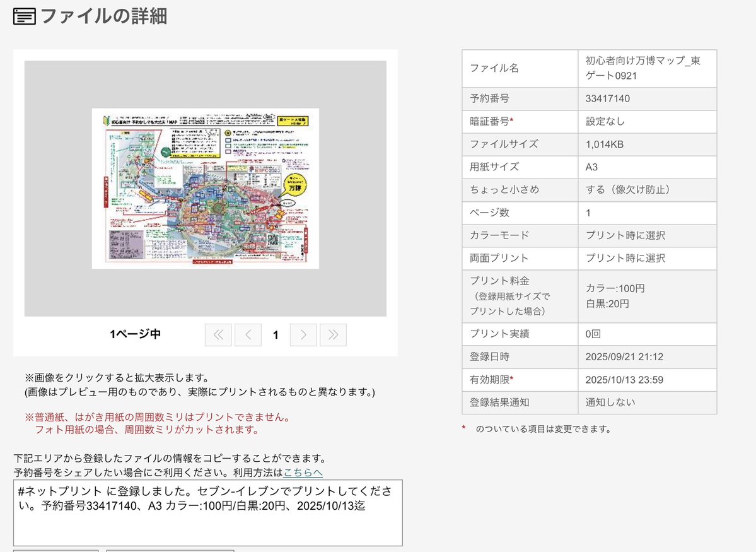The width and height of the screenshot is (756, 552).
Task: Click the share text area with #ネットプリント
Action: [x=208, y=513]
